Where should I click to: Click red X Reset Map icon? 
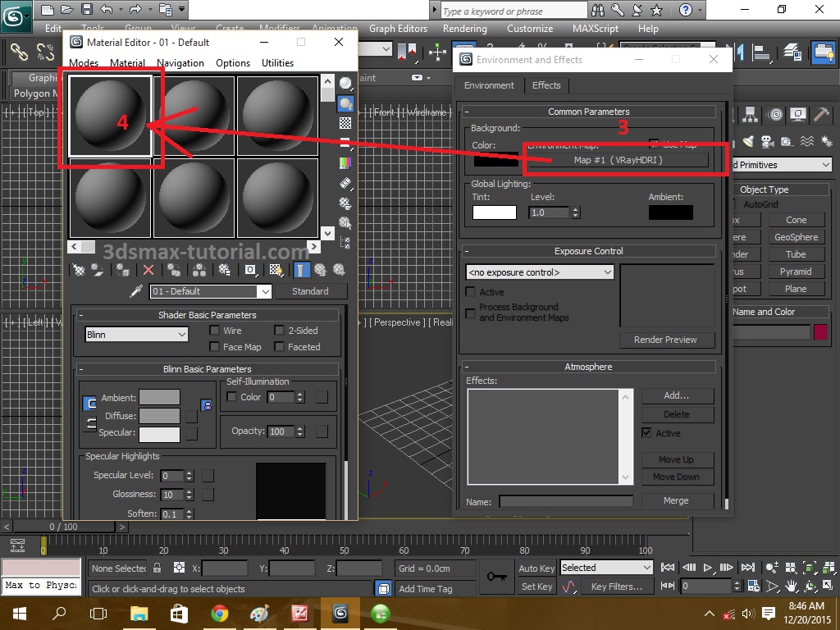point(148,270)
